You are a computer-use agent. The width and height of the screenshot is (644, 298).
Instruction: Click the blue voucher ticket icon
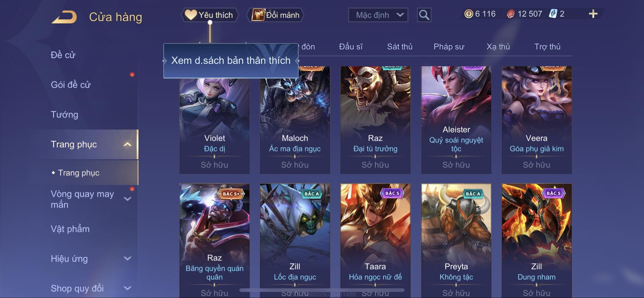click(553, 14)
